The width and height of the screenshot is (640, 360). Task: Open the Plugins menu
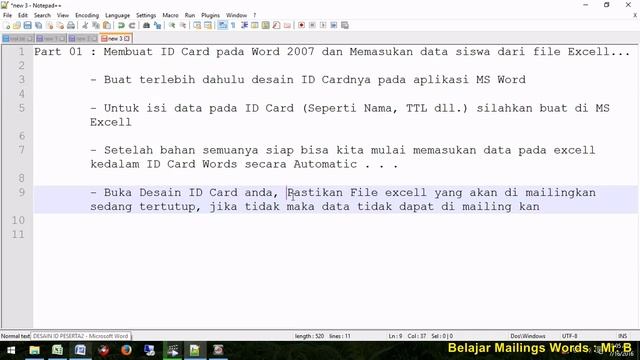(x=210, y=15)
